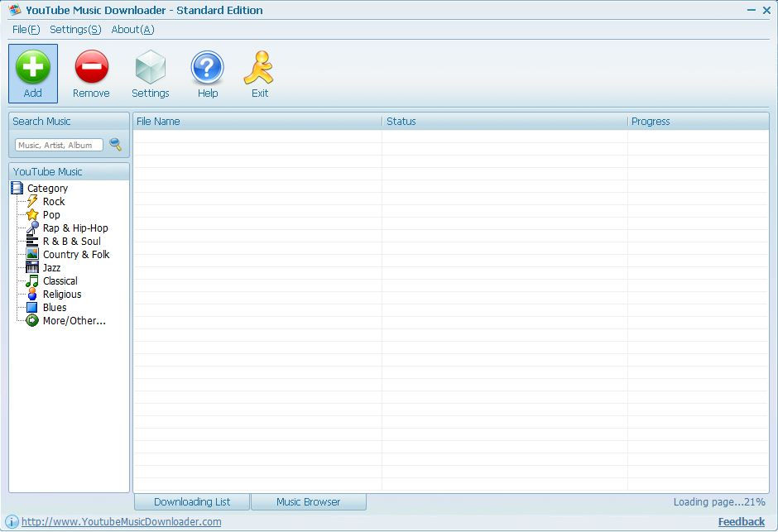Click the More/Other green arrow icon

click(x=32, y=321)
